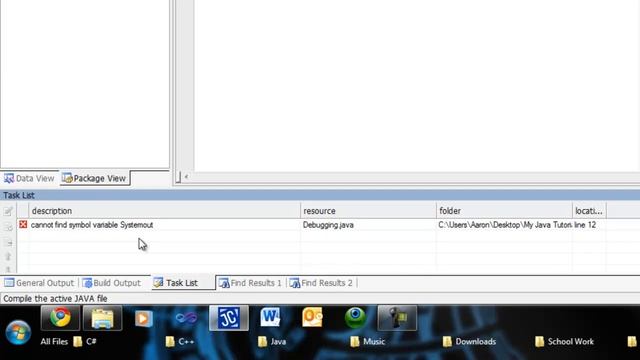640x360 pixels.
Task: Sort tasks by the folder column header
Action: [x=504, y=211]
